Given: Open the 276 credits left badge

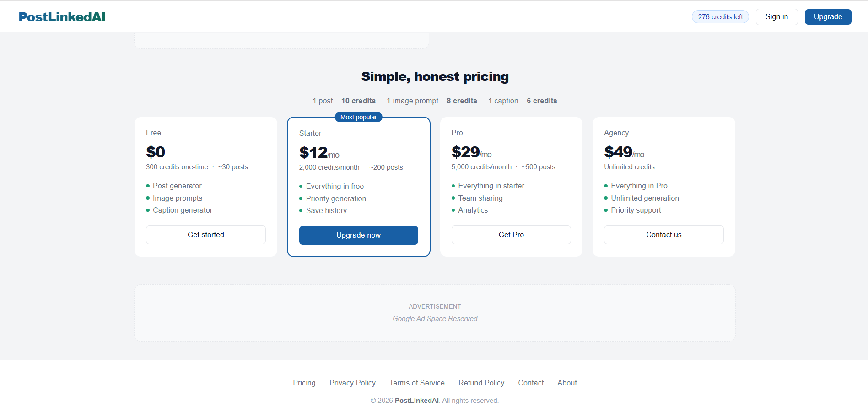Looking at the screenshot, I should click(x=720, y=17).
